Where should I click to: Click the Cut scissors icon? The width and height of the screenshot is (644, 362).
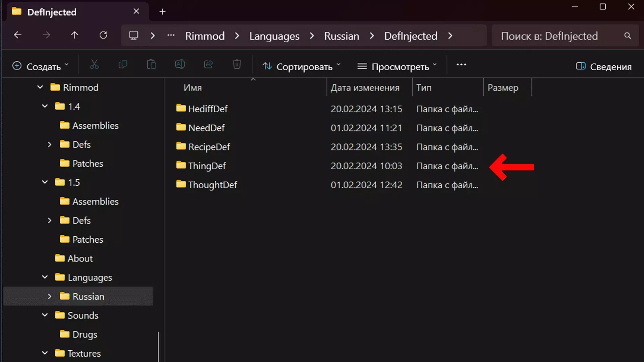point(94,64)
